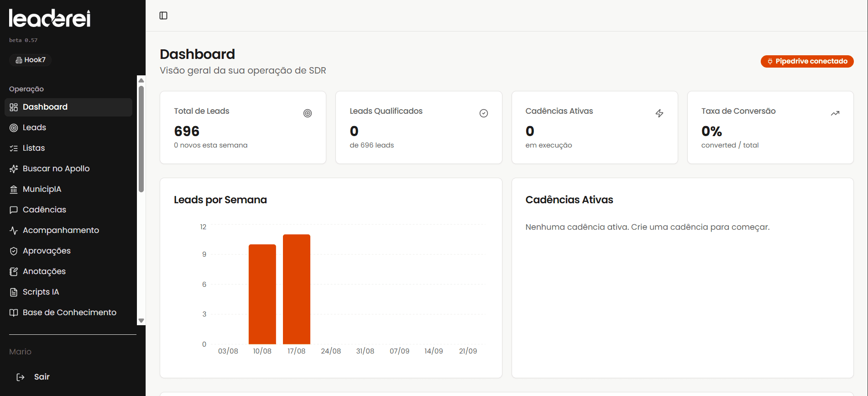Click the 17/08 bar in Leads por Semana chart
The image size is (868, 396).
[x=297, y=289]
